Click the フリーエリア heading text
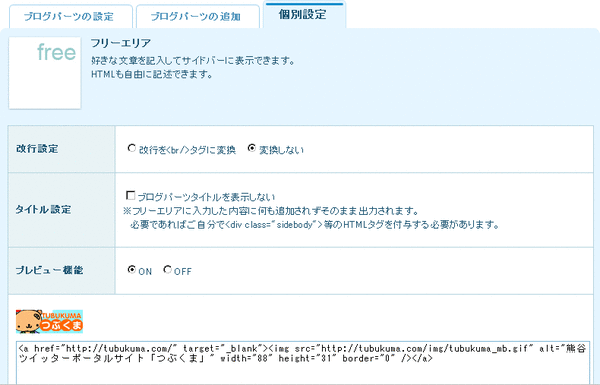The width and height of the screenshot is (600, 385). coord(121,43)
